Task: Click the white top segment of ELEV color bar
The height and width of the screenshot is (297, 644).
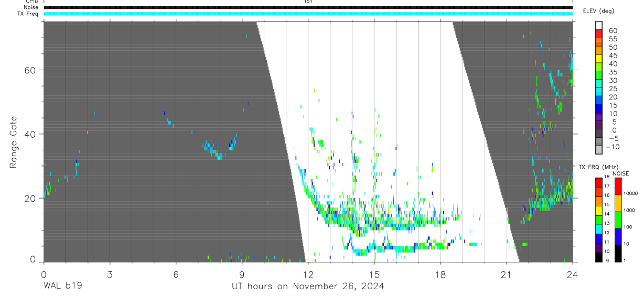Action: 599,25
